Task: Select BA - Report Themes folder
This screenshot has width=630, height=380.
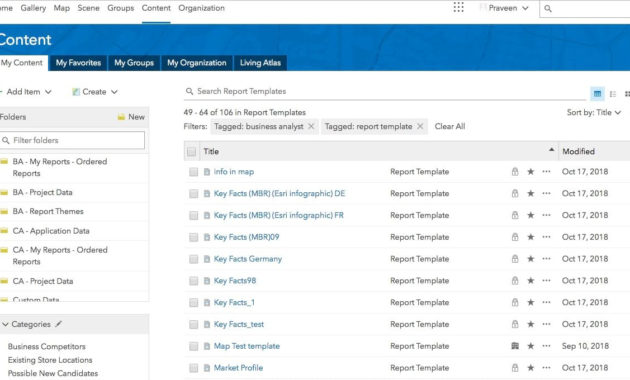Action: [x=48, y=211]
